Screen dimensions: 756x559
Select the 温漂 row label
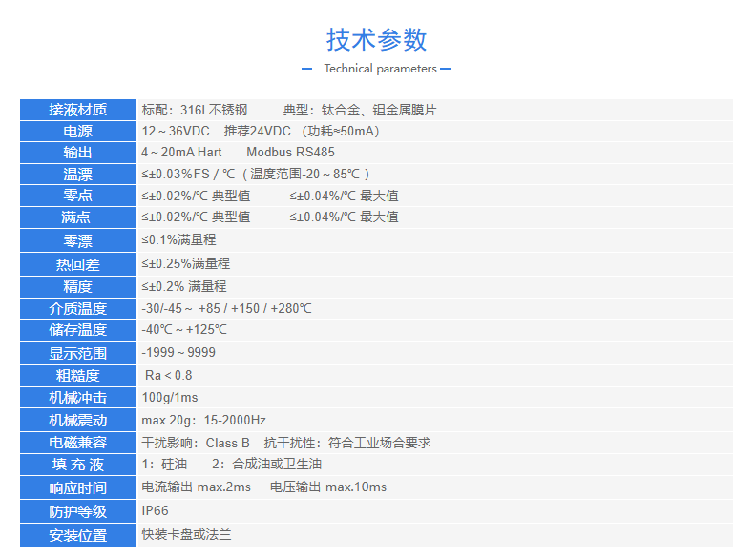pyautogui.click(x=78, y=175)
